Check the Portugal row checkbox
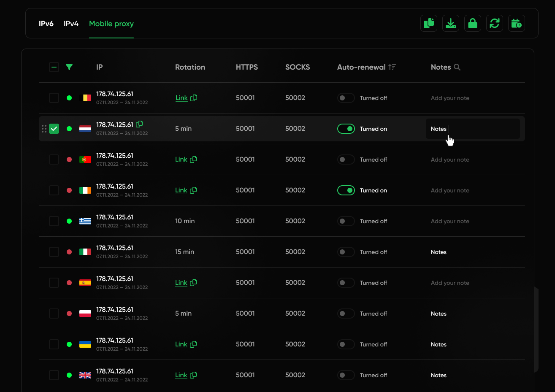The height and width of the screenshot is (392, 555). 54,160
